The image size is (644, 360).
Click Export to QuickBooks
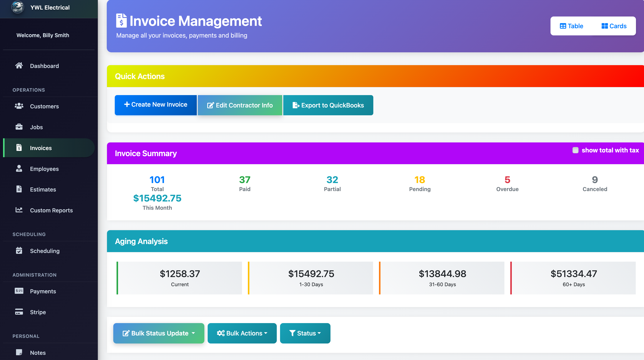coord(328,105)
